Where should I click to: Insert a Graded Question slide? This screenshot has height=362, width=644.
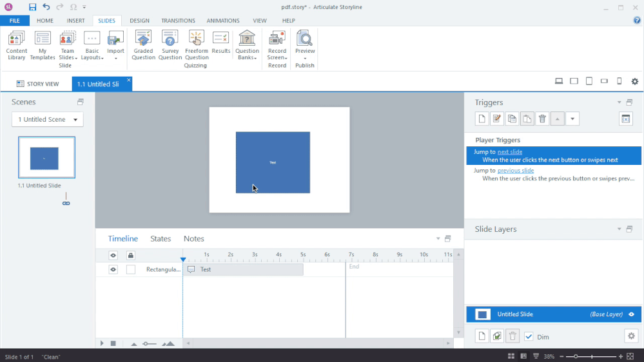[143, 45]
